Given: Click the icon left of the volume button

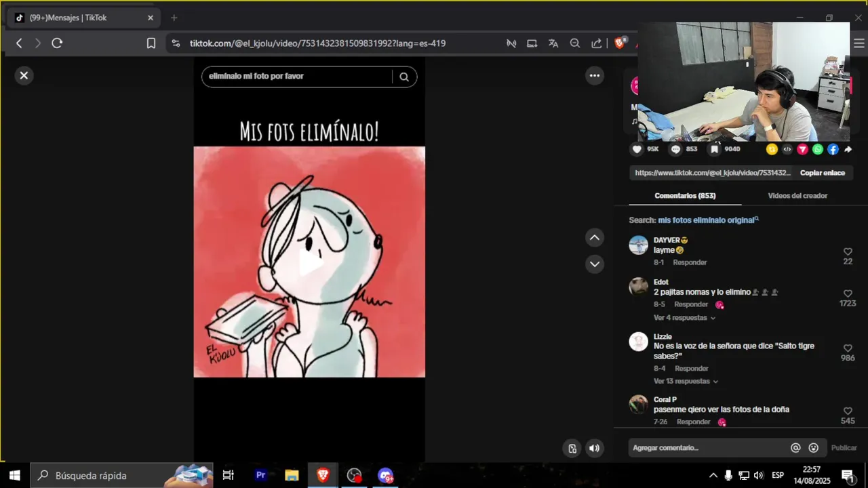Looking at the screenshot, I should tap(572, 448).
